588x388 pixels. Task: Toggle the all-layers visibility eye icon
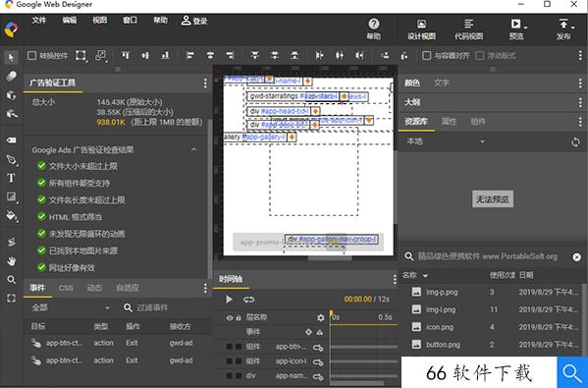coord(230,318)
